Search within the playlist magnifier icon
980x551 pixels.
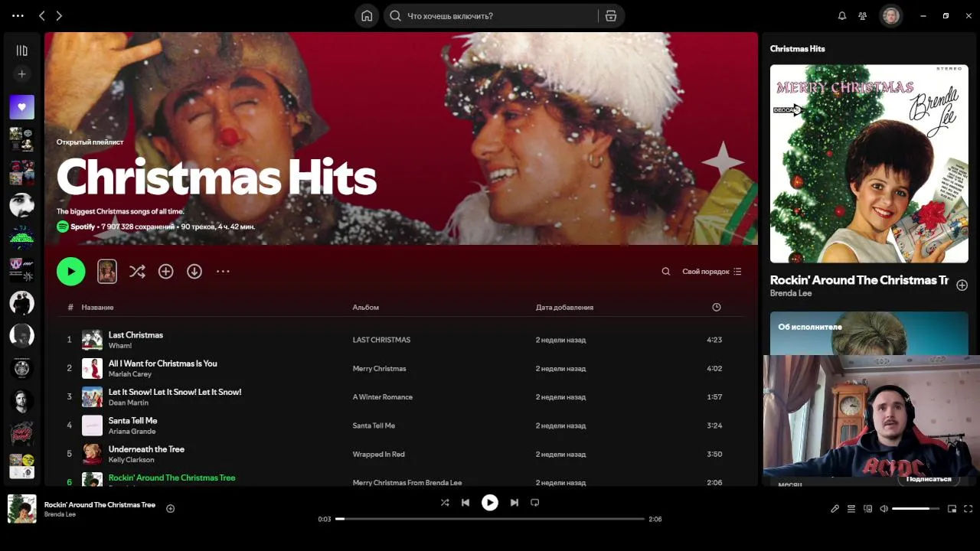(666, 272)
